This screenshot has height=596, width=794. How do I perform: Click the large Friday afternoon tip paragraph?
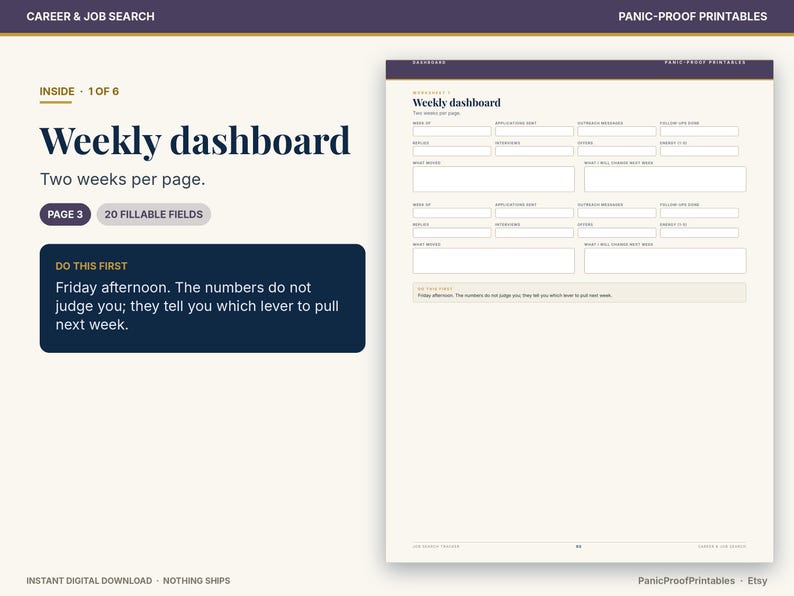(x=197, y=306)
